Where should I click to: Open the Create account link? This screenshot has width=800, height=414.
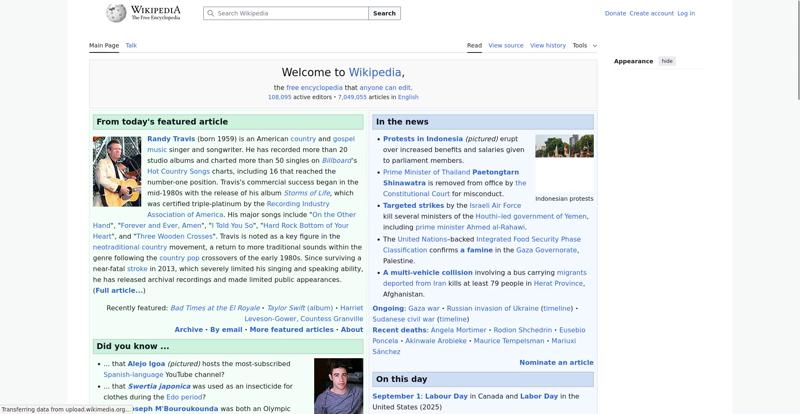click(x=652, y=13)
